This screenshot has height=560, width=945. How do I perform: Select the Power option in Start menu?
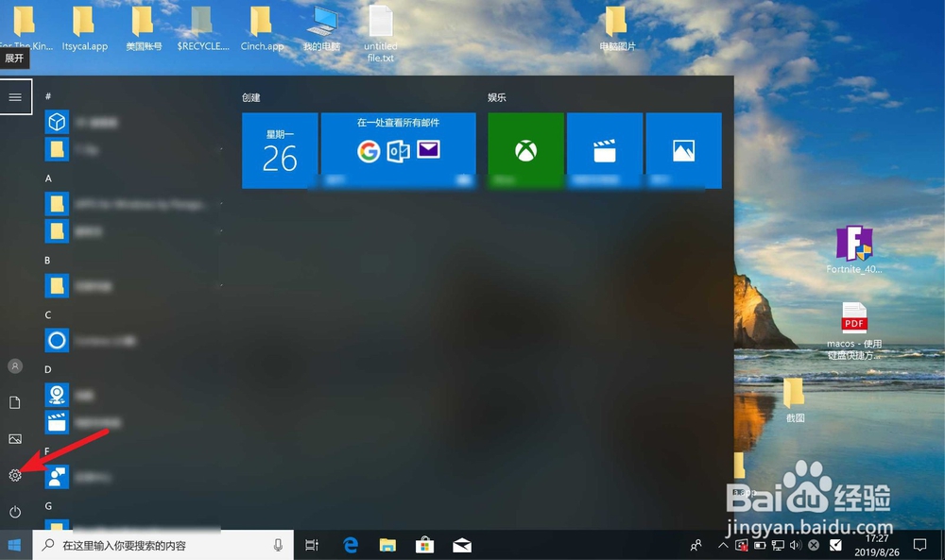pyautogui.click(x=15, y=513)
